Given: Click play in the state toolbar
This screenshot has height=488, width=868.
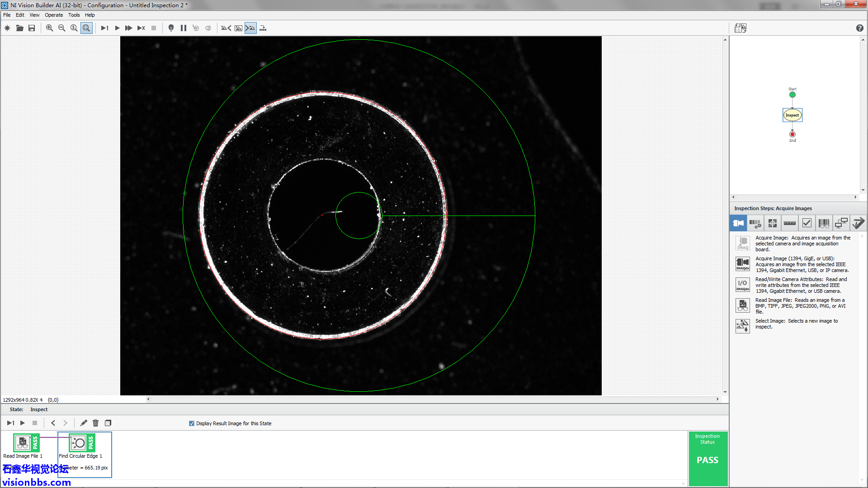Looking at the screenshot, I should pyautogui.click(x=23, y=423).
